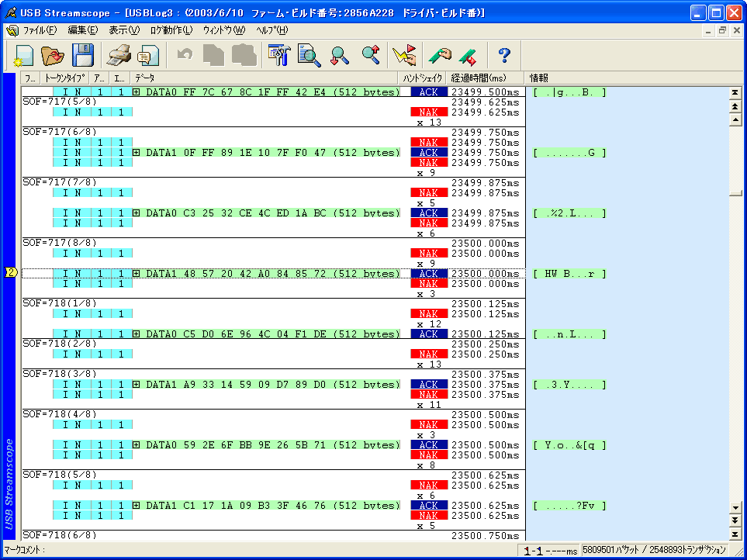The image size is (747, 560).
Task: Click the vertical scrollbar thumb
Action: point(735,193)
